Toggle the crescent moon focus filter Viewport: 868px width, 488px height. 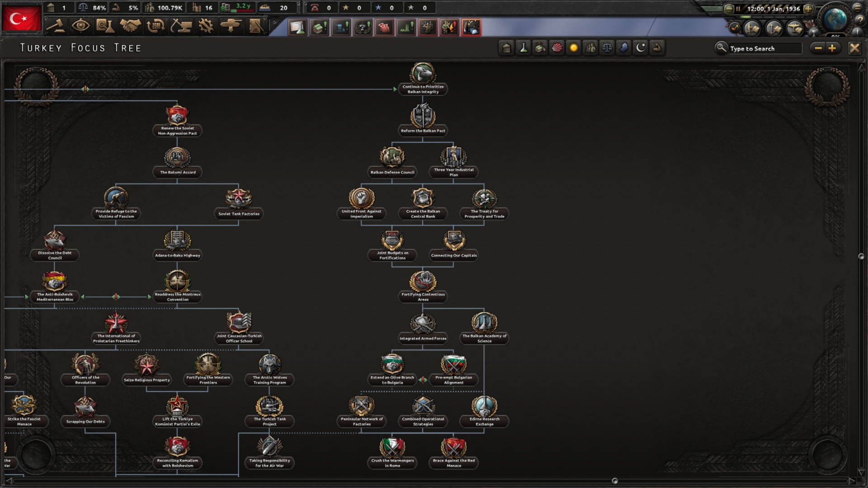(641, 48)
